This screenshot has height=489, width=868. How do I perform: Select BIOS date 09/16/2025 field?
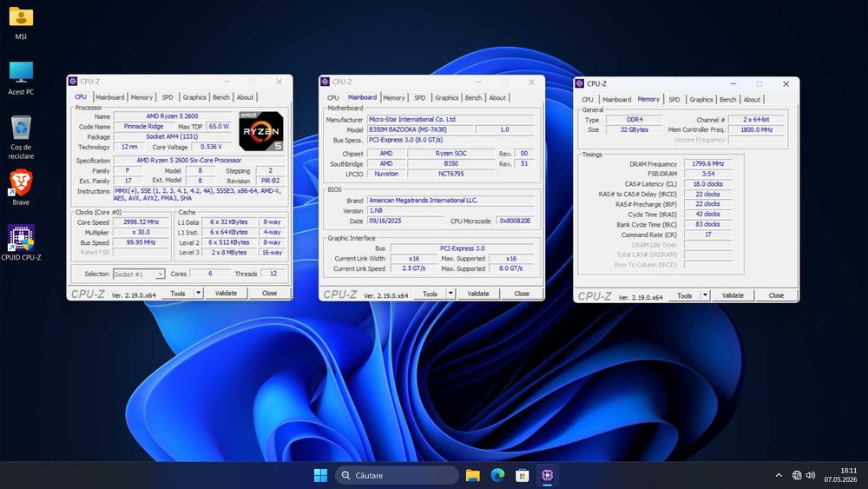click(405, 221)
